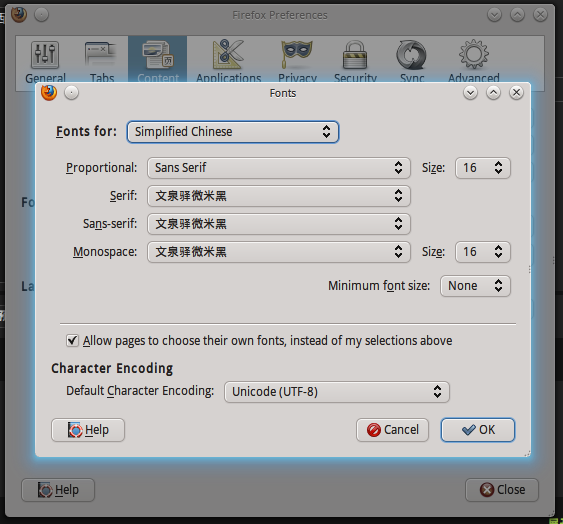The height and width of the screenshot is (524, 563).
Task: Open the General preferences tab
Action: pyautogui.click(x=45, y=61)
